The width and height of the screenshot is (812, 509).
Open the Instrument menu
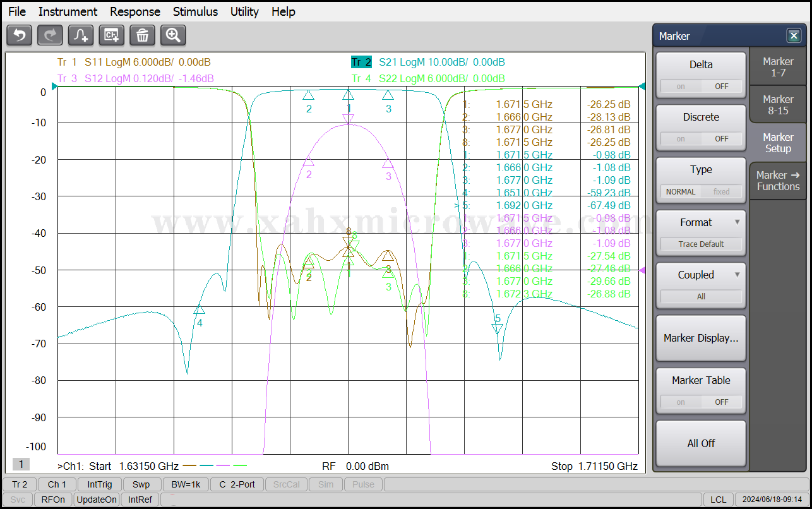(x=68, y=11)
